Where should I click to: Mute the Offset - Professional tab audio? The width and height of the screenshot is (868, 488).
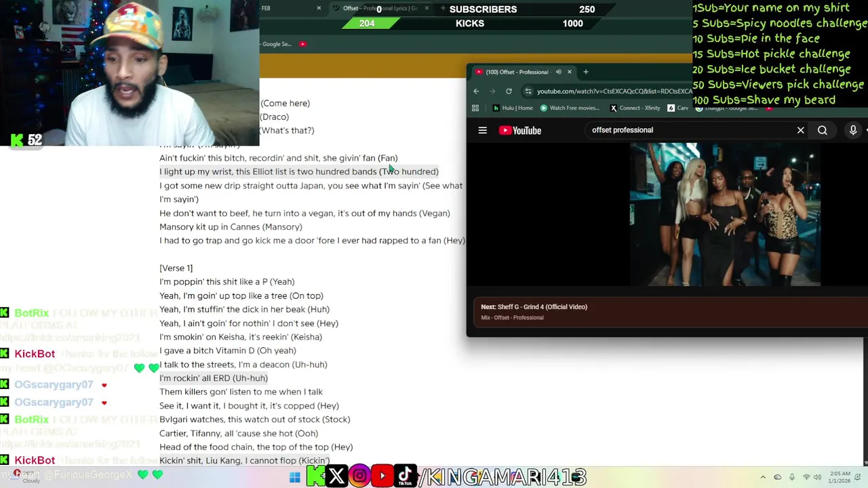click(558, 72)
